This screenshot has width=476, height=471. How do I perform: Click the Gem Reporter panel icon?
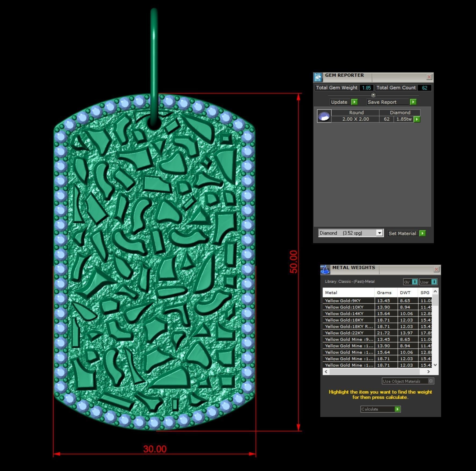pos(318,77)
